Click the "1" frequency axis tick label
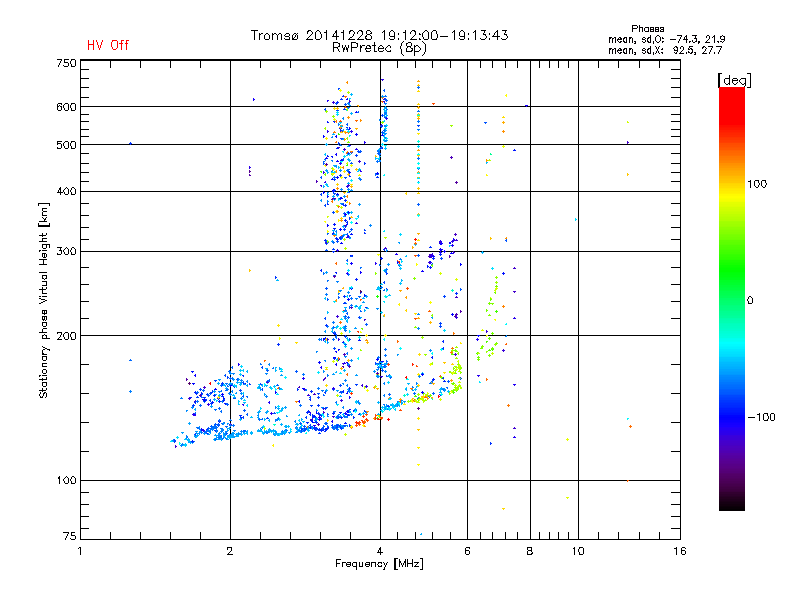 [x=80, y=551]
